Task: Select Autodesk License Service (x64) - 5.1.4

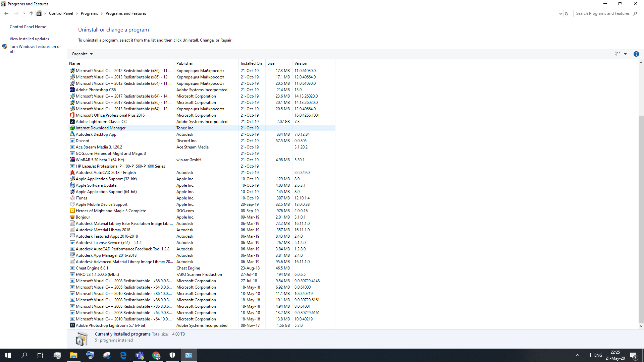Action: click(x=201, y=243)
